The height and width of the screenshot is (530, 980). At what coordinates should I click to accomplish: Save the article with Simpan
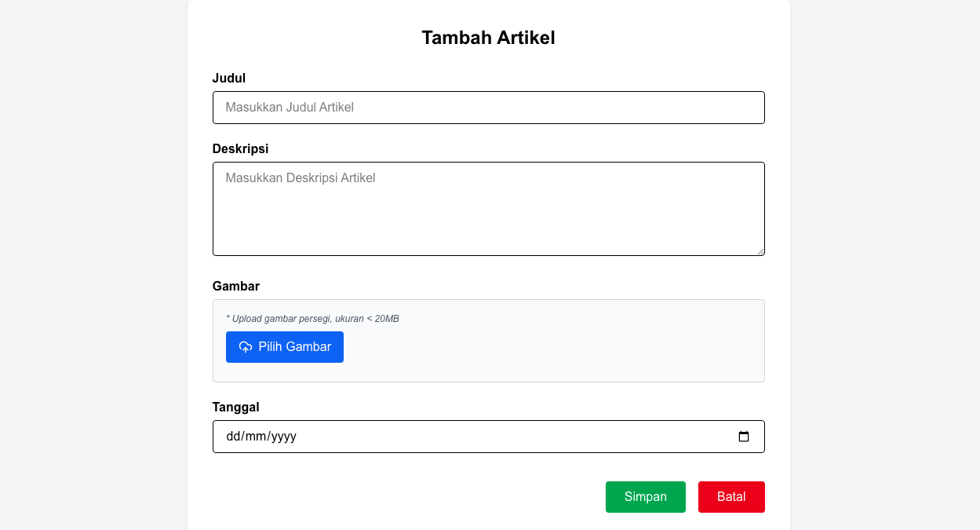click(x=645, y=497)
